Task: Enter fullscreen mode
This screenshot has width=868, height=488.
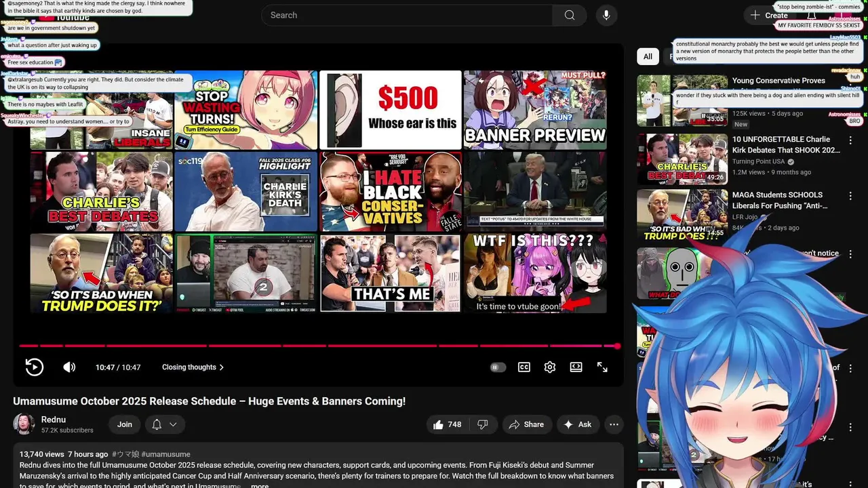Action: click(602, 367)
